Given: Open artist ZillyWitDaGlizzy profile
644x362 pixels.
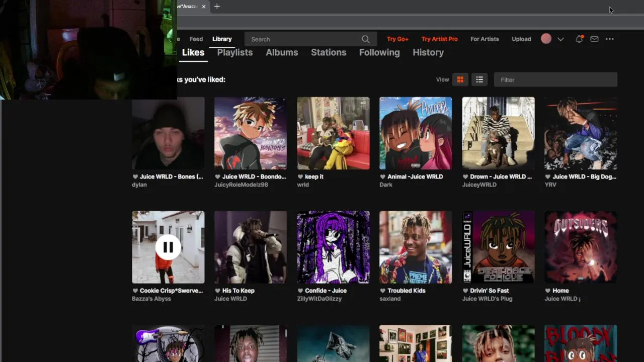Looking at the screenshot, I should (319, 299).
